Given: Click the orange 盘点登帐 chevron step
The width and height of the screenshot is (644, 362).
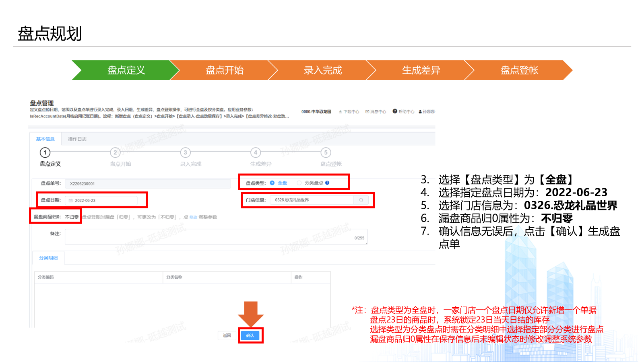Looking at the screenshot, I should tap(519, 70).
